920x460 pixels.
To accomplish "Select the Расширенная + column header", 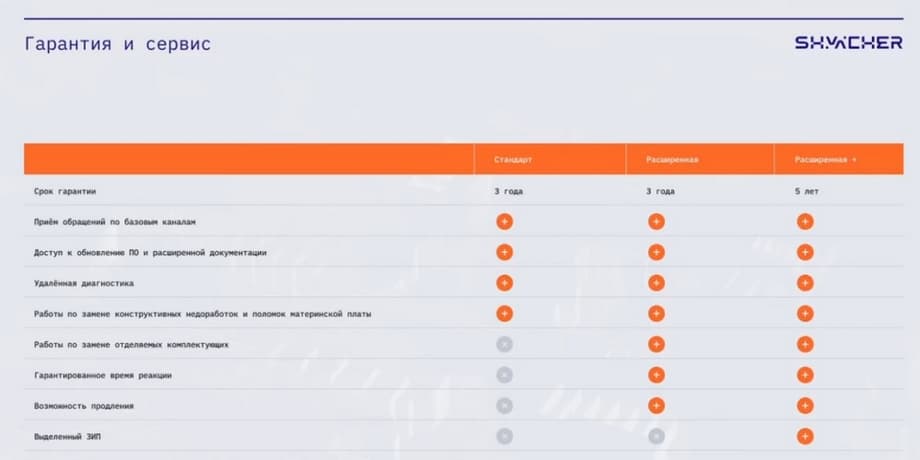I will tap(826, 160).
